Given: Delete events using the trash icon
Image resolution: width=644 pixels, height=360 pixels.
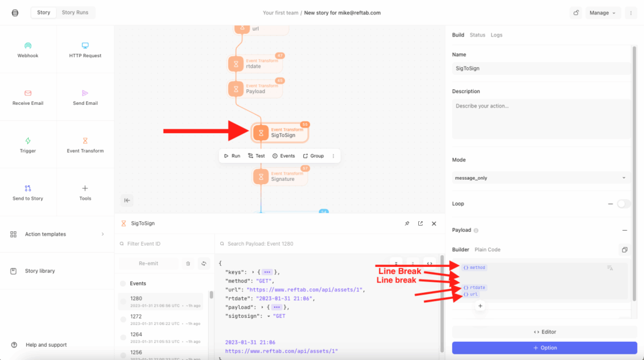Looking at the screenshot, I should [187, 264].
